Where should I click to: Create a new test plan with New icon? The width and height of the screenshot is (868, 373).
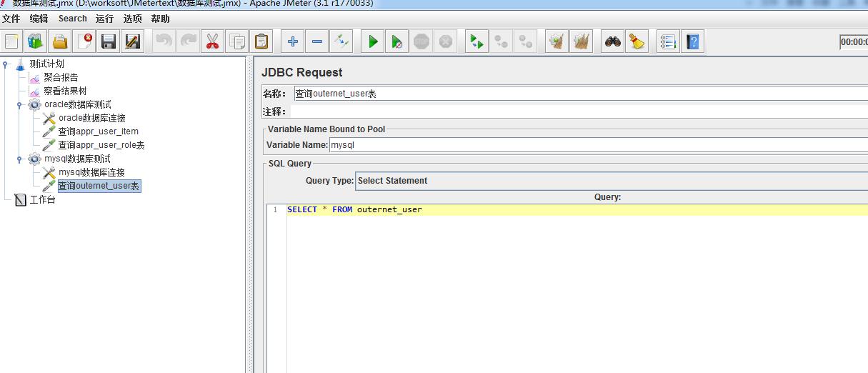11,41
